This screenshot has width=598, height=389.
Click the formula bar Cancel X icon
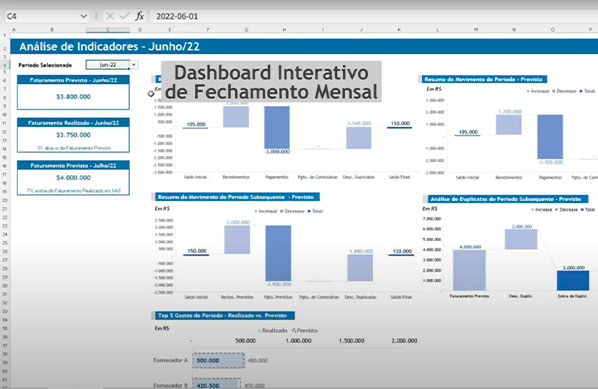(110, 16)
